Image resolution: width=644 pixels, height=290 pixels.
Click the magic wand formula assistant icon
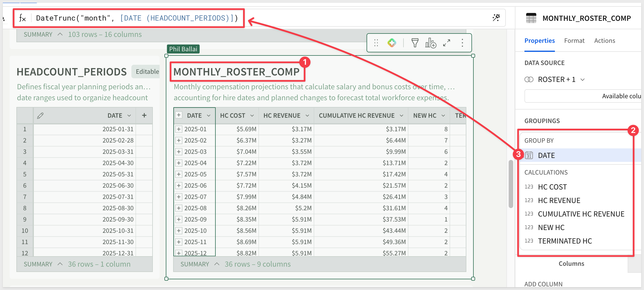(496, 18)
